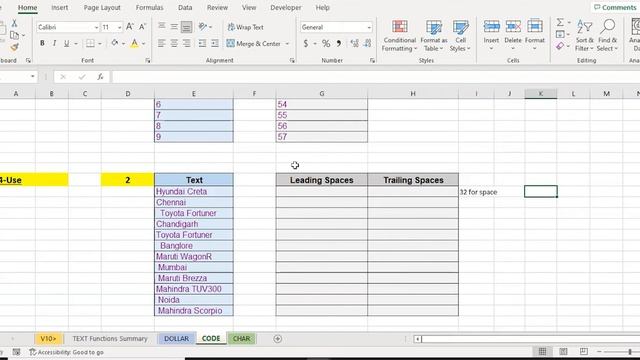Switch to CHAR sheet tab
The width and height of the screenshot is (640, 360).
point(241,338)
